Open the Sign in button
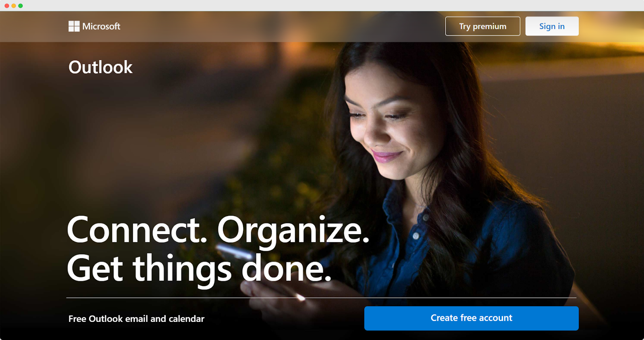 (552, 26)
